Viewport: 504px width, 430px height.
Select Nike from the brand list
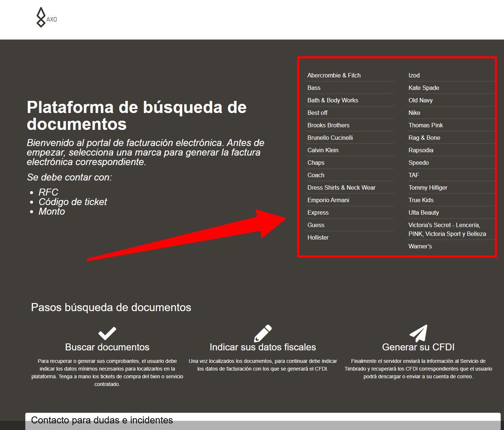click(414, 113)
